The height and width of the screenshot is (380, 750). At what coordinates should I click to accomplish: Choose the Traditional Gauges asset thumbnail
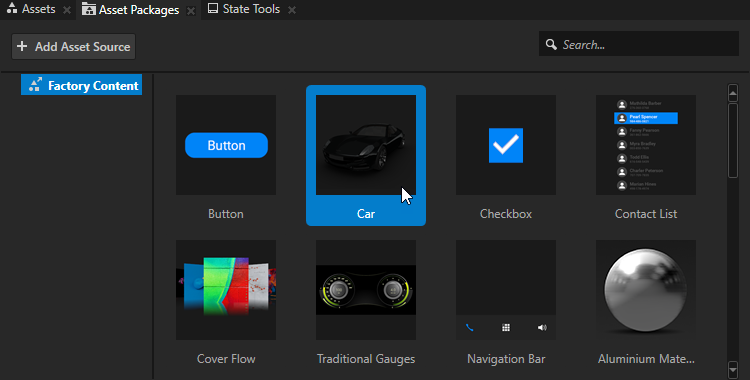tap(366, 290)
